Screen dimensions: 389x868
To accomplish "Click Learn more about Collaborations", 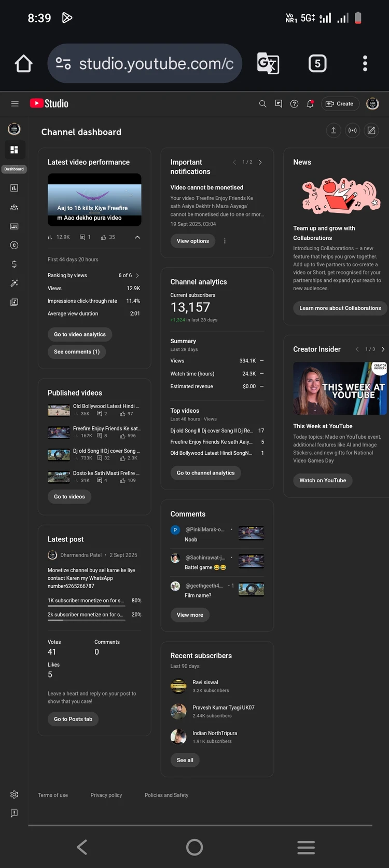I will pos(340,308).
